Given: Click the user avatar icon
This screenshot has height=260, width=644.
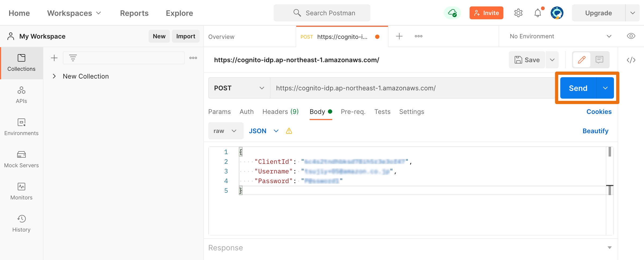Looking at the screenshot, I should coord(557,13).
